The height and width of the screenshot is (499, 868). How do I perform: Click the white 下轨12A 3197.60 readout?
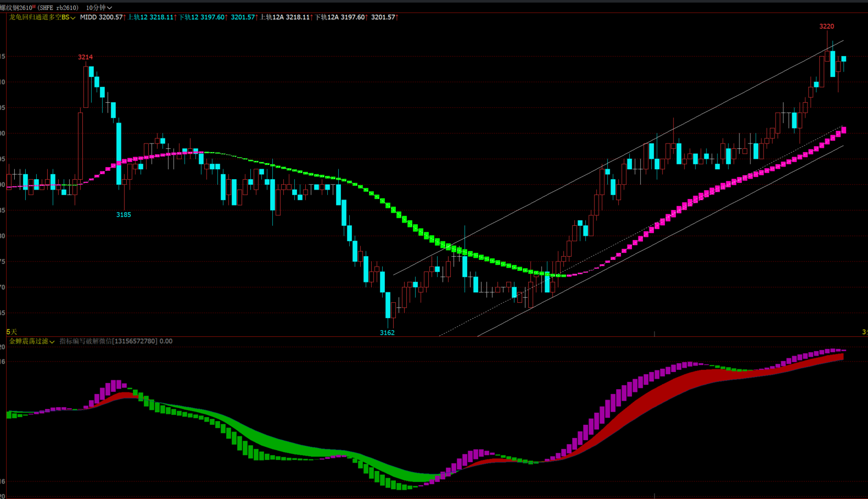click(340, 18)
